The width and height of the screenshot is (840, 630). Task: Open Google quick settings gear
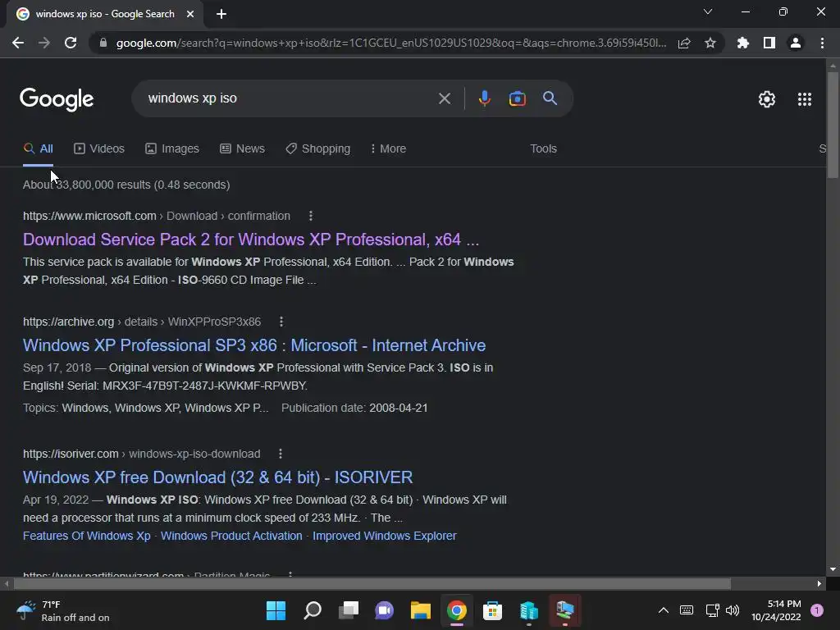point(767,99)
